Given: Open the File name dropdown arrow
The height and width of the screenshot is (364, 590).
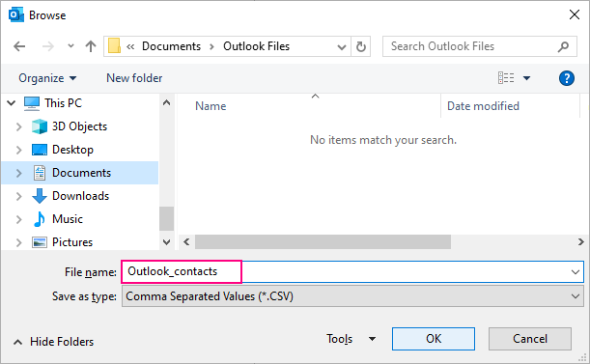Looking at the screenshot, I should [575, 271].
